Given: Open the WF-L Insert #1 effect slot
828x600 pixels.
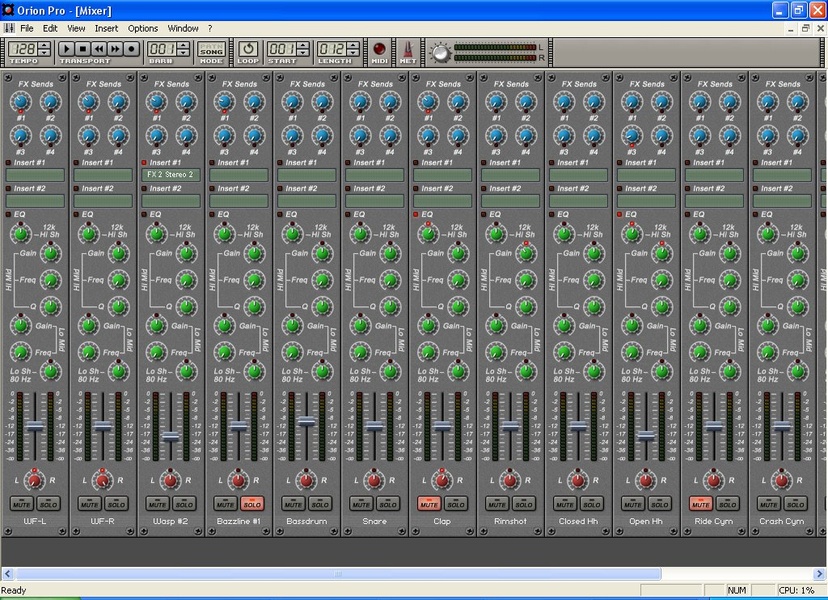Looking at the screenshot, I should point(35,175).
